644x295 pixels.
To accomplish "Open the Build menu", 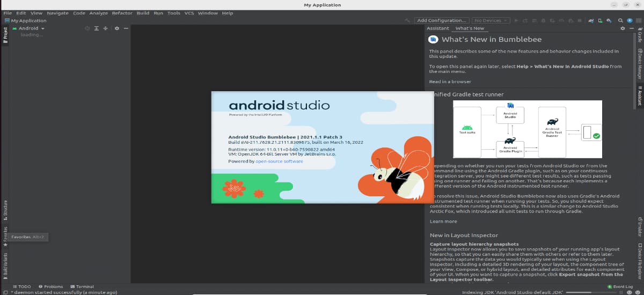I will point(143,13).
